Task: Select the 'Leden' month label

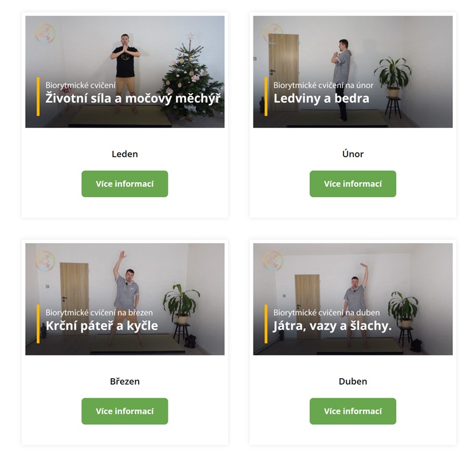Action: (125, 154)
